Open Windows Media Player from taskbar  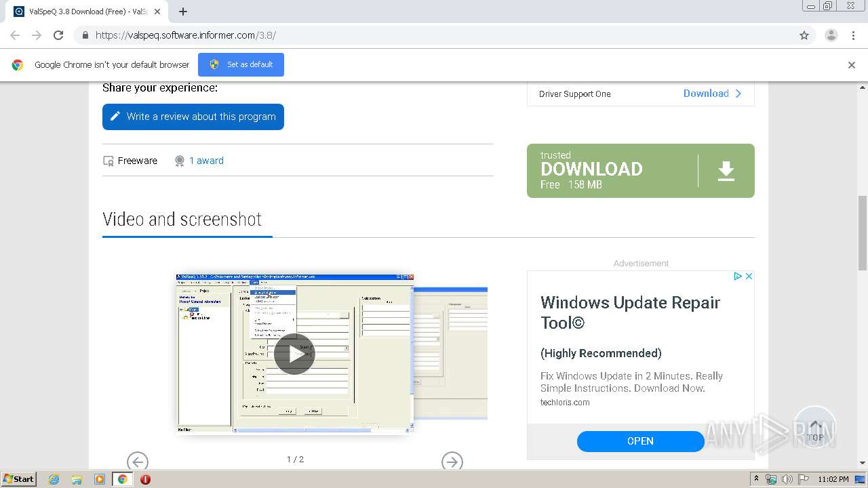click(x=99, y=479)
